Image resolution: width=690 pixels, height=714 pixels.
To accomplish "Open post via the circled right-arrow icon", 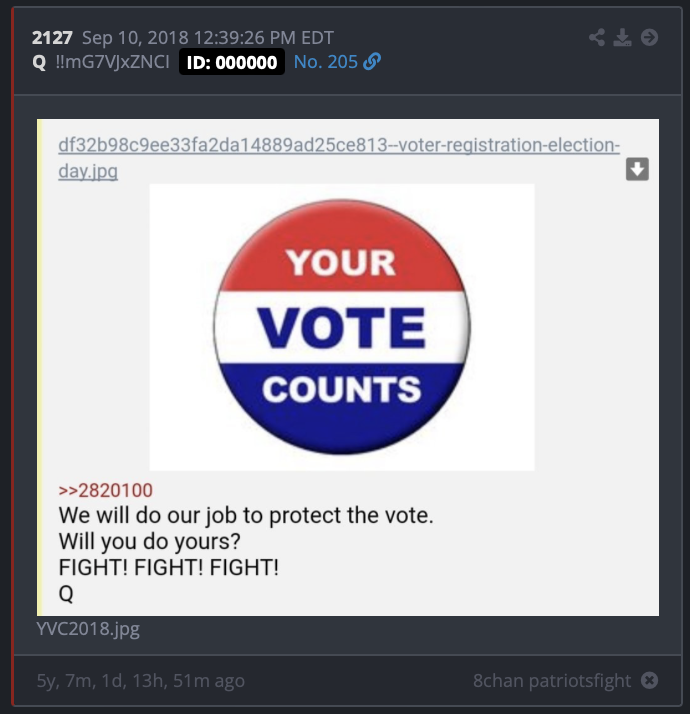I will tap(649, 37).
